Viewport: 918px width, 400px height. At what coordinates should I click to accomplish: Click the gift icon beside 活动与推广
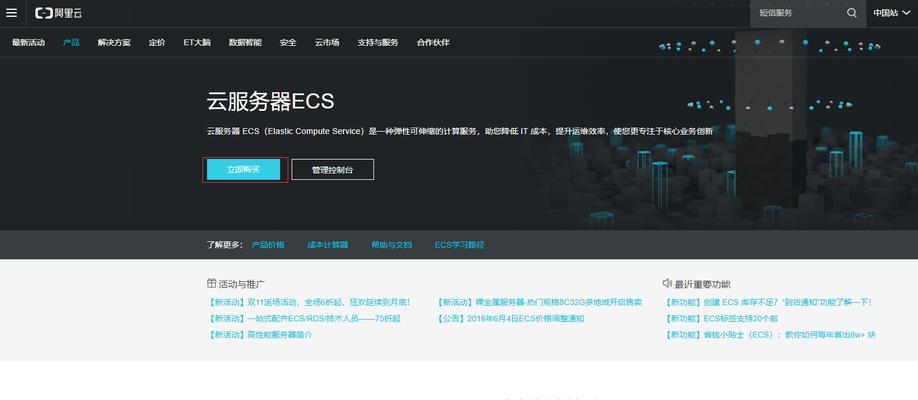[x=211, y=283]
